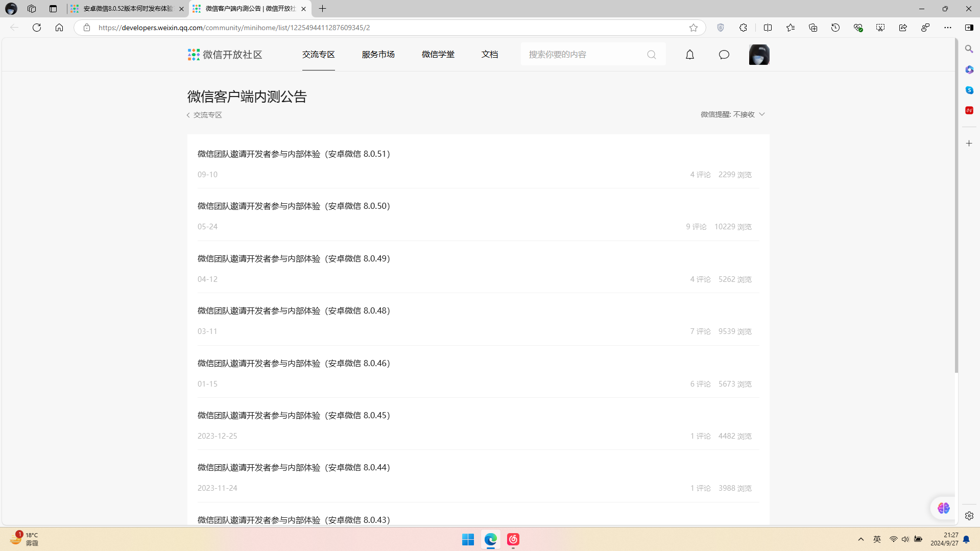Click the 微信开放社区 logo
This screenshot has width=980, height=551.
click(225, 55)
